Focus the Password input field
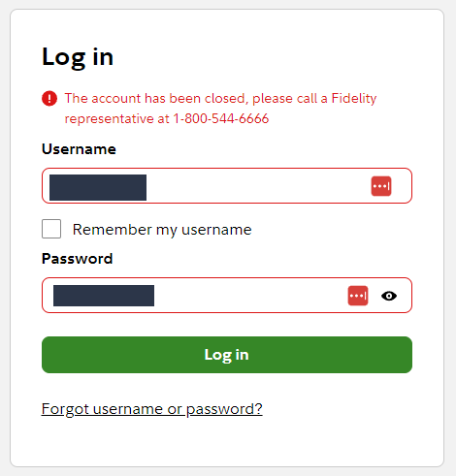This screenshot has width=456, height=476. pyautogui.click(x=227, y=295)
